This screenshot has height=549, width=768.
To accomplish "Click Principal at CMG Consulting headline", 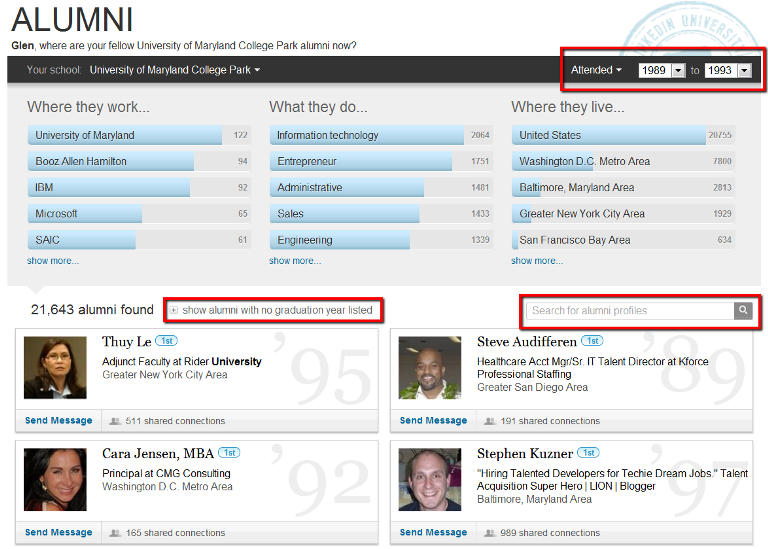I will [x=166, y=474].
